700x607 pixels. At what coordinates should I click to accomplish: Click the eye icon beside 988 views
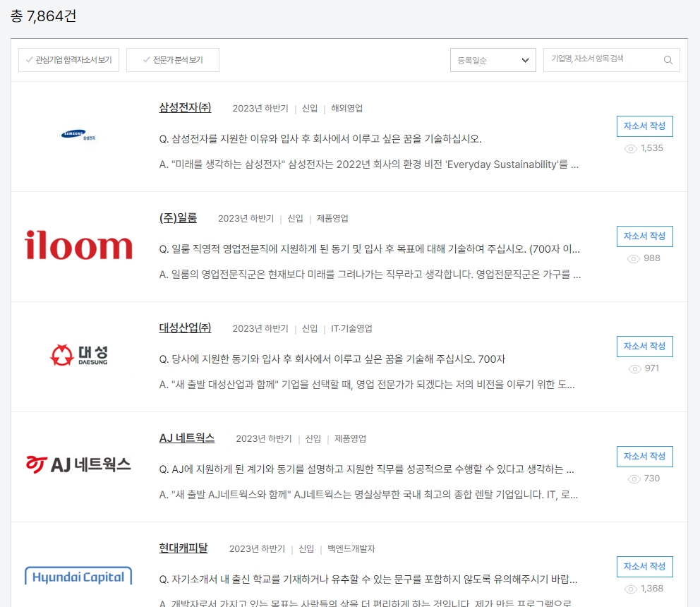click(634, 259)
